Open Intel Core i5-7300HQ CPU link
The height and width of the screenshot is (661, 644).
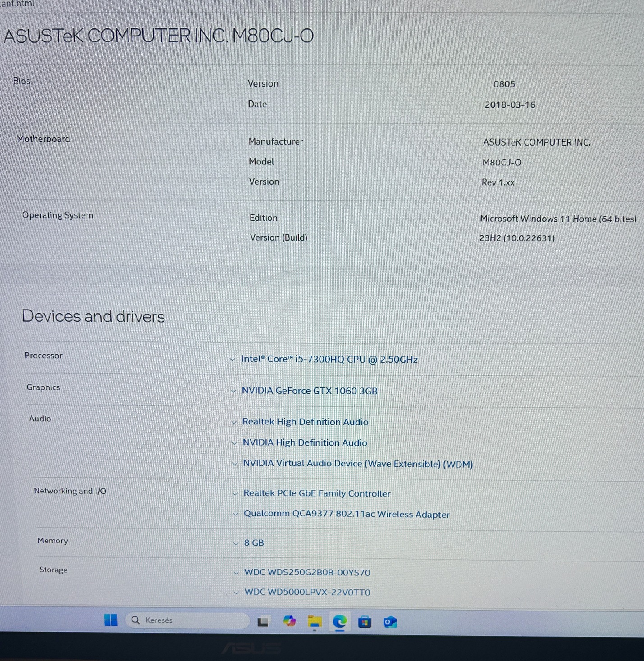pos(329,359)
